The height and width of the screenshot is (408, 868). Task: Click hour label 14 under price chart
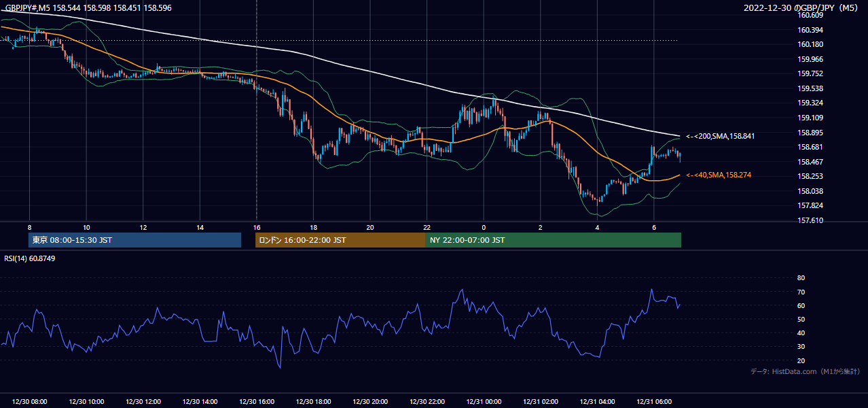200,227
